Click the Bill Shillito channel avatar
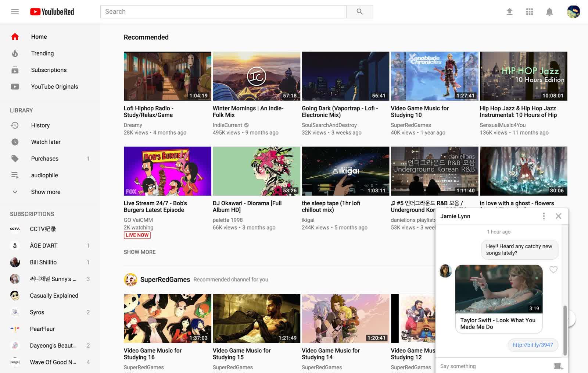Viewport: 588px width, 373px height. (x=15, y=262)
